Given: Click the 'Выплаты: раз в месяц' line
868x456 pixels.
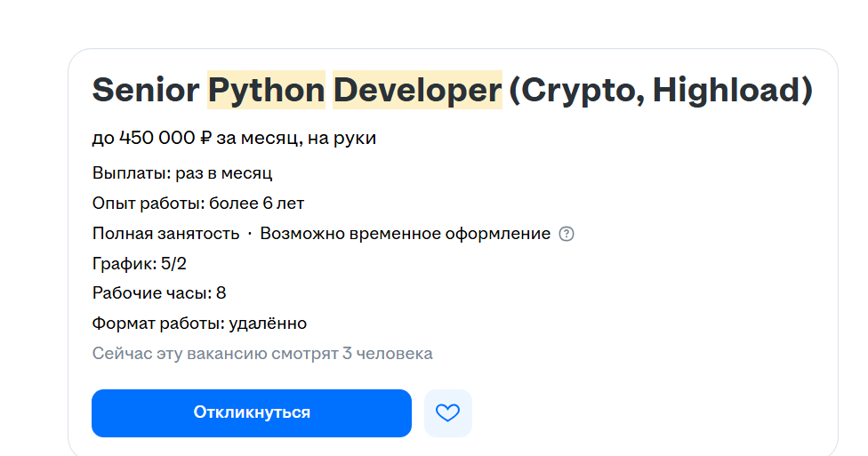Looking at the screenshot, I should 182,173.
